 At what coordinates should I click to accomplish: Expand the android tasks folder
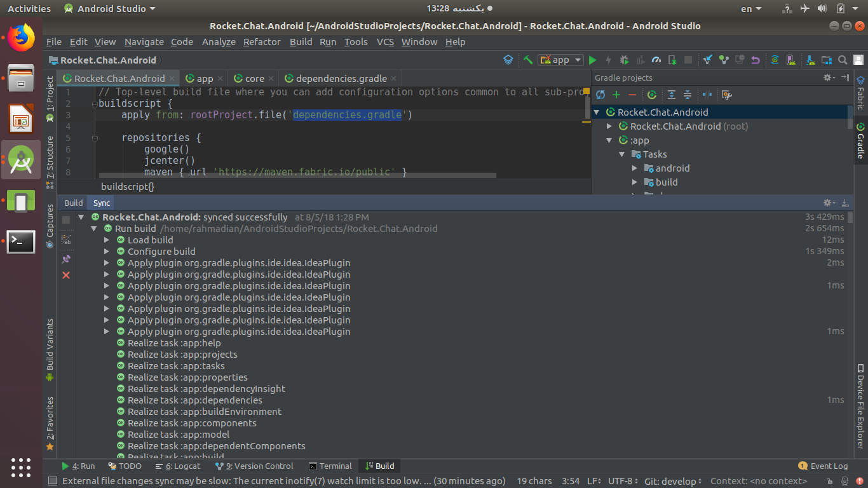635,168
